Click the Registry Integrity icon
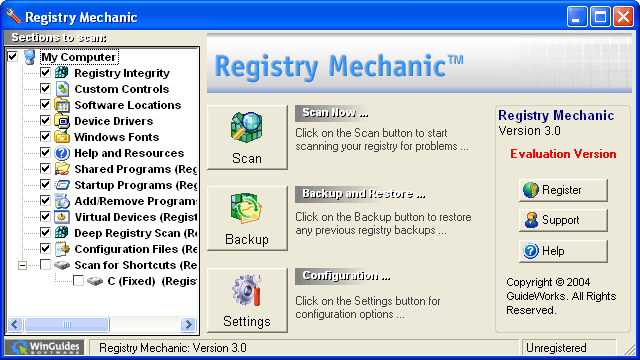 click(62, 73)
